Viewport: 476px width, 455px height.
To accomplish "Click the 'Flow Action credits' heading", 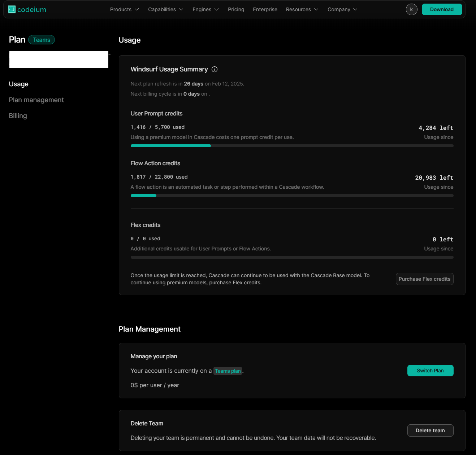I will pyautogui.click(x=155, y=163).
